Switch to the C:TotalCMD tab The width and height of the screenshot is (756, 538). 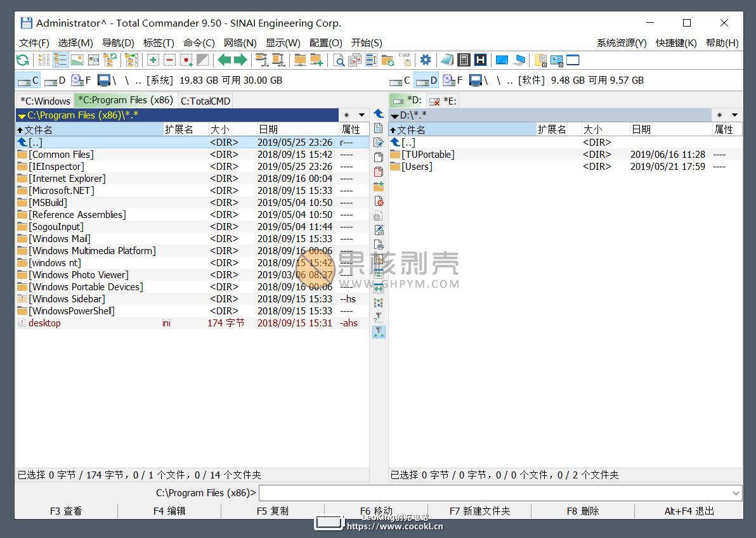click(205, 101)
